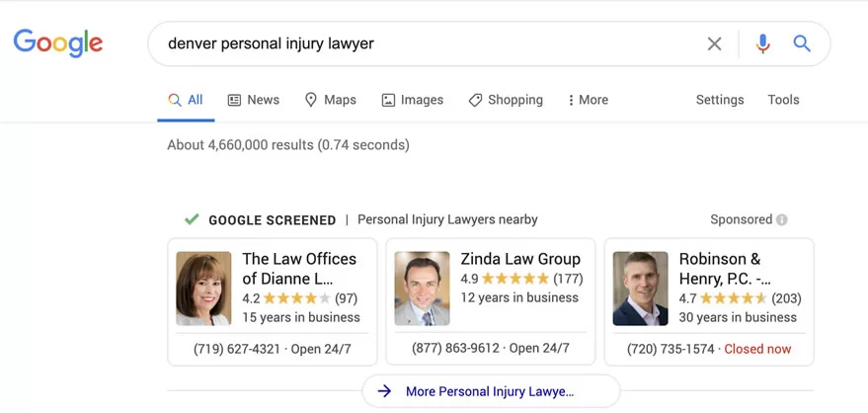The width and height of the screenshot is (868, 413).
Task: Switch to the Maps tab
Action: click(330, 100)
